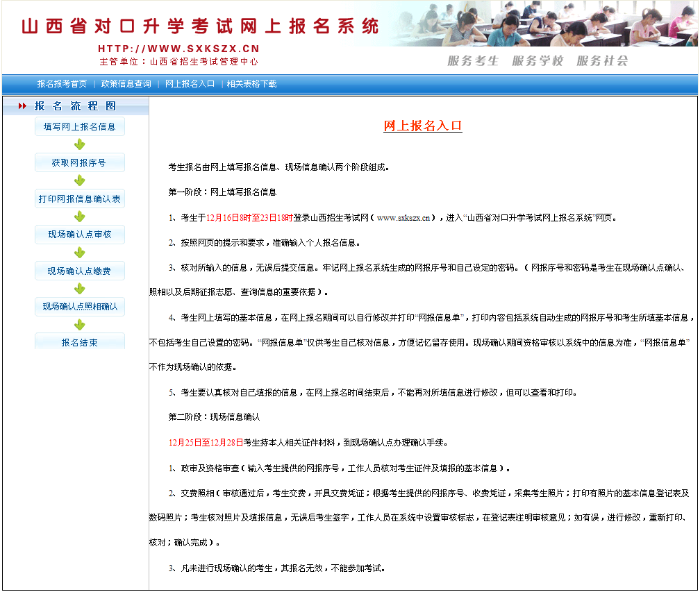Select the 打印网报信息确认表 step
The image size is (700, 592).
80,199
